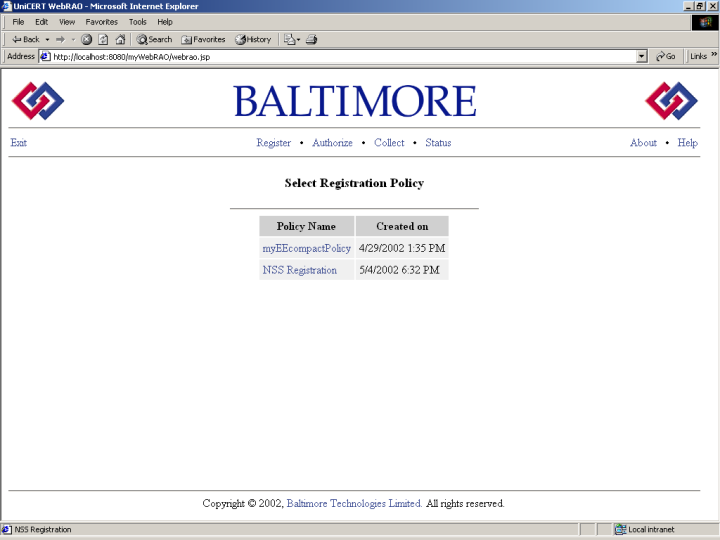The width and height of the screenshot is (720, 540).
Task: Open the Search toolbar button
Action: [x=154, y=39]
